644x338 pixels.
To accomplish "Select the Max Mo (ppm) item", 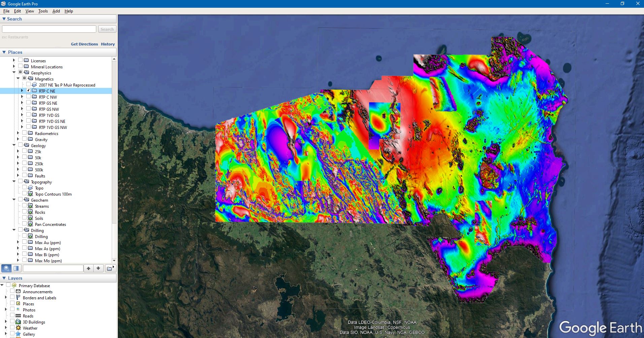I will [48, 261].
